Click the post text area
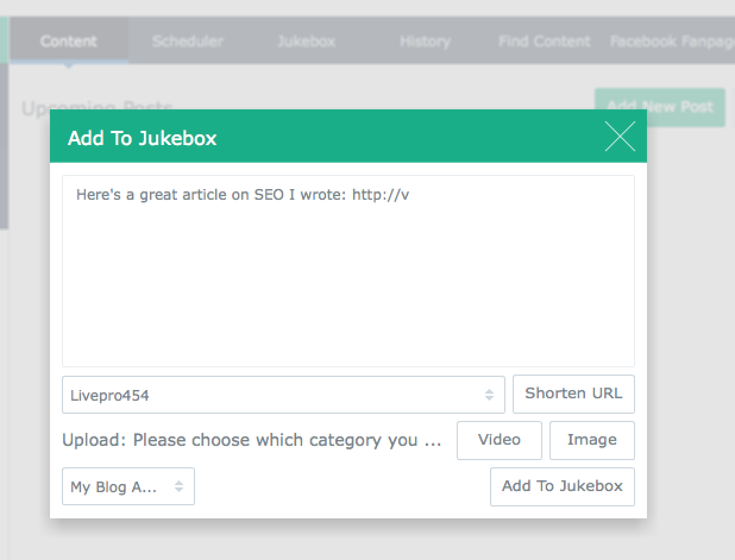This screenshot has width=735, height=560. pyautogui.click(x=348, y=270)
